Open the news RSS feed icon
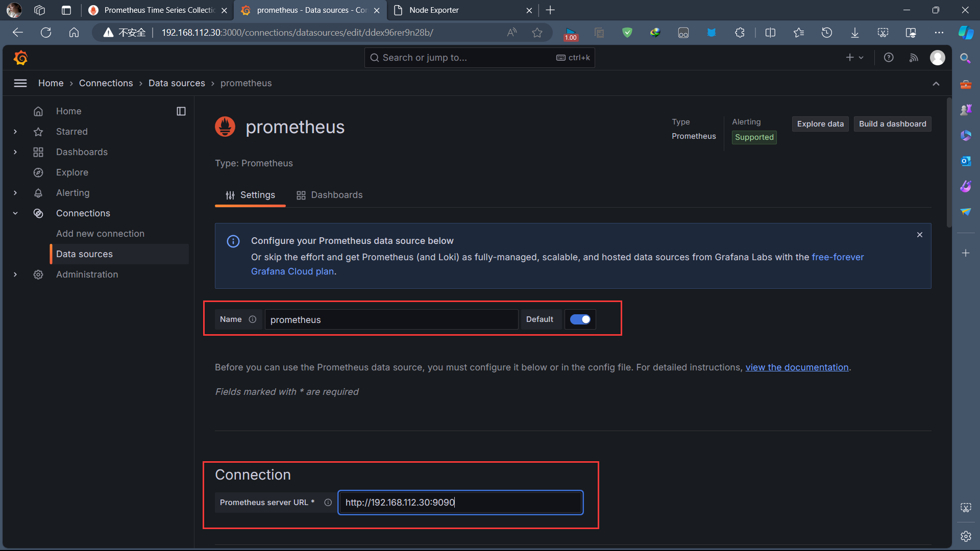The width and height of the screenshot is (980, 551). (x=914, y=58)
